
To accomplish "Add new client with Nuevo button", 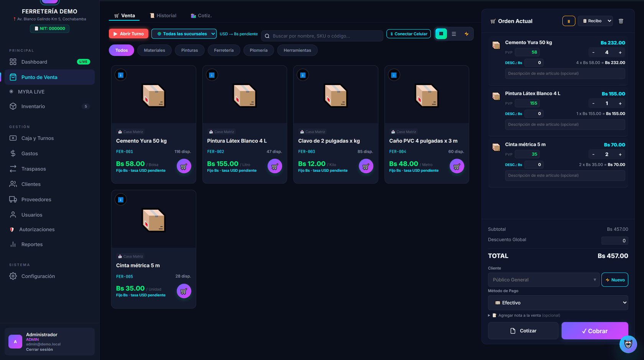I will pos(615,280).
